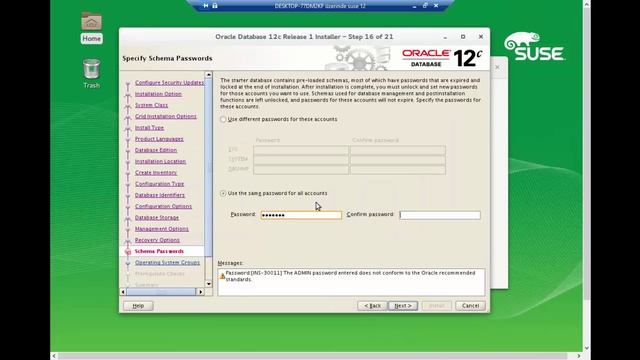Screen dimensions: 640x360
Task: Click the lock icon in remote session bar
Action: click(215, 6)
